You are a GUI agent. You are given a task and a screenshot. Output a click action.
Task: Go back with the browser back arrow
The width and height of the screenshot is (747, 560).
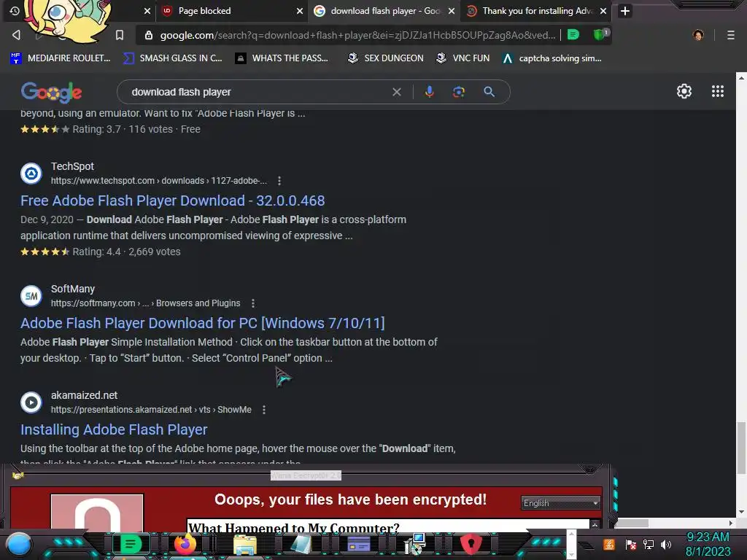(16, 35)
